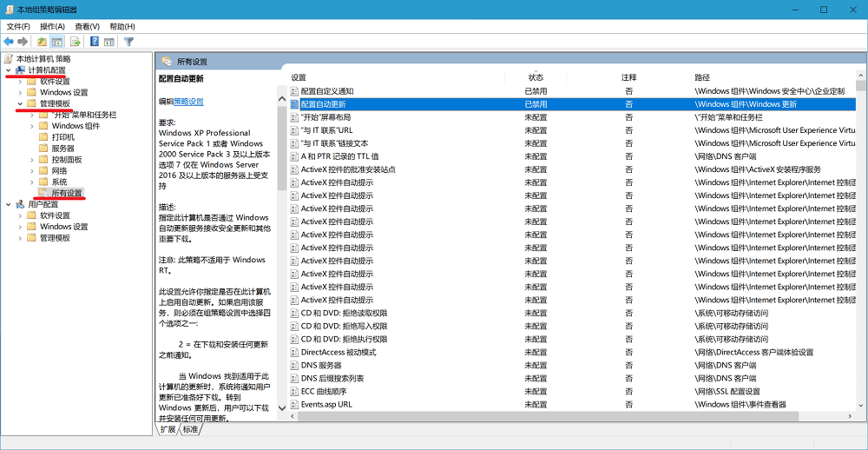Sort by the 路径 column header
Screen dimensions: 868x450
773,77
